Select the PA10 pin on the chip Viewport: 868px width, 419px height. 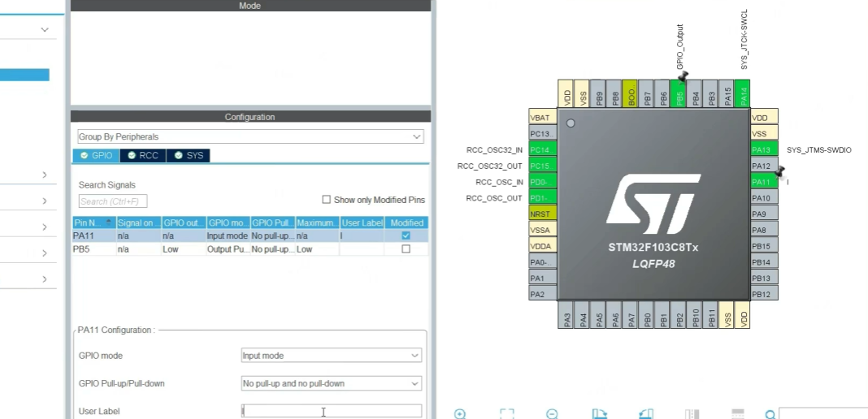(765, 198)
